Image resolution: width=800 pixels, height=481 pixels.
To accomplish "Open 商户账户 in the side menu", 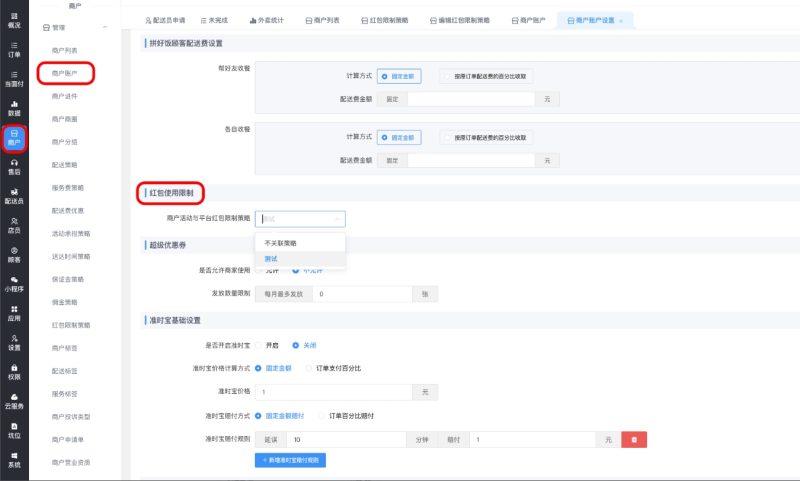I will pos(65,73).
